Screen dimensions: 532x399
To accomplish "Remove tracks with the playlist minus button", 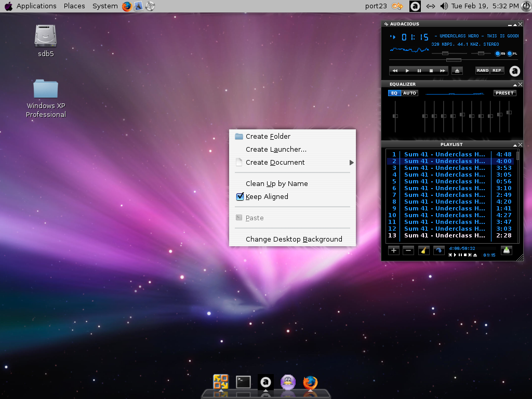I will coord(408,250).
